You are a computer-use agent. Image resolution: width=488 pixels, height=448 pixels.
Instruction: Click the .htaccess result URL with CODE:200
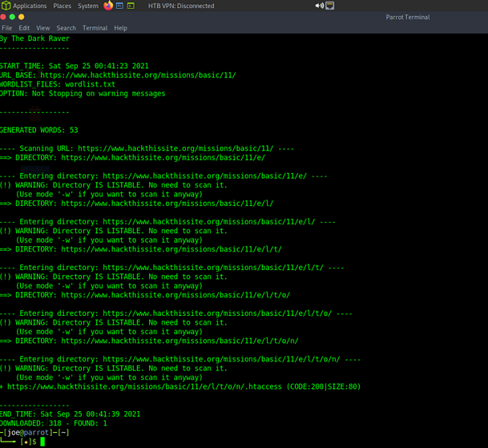click(180, 386)
